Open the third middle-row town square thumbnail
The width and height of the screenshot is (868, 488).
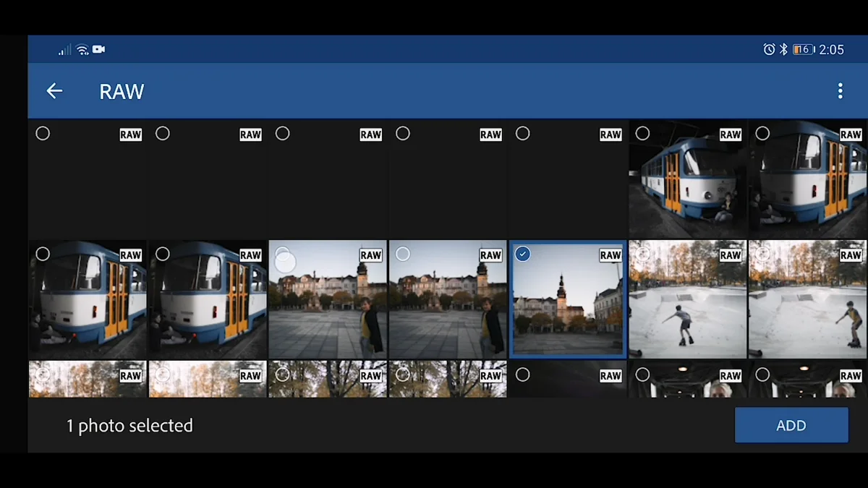(328, 299)
